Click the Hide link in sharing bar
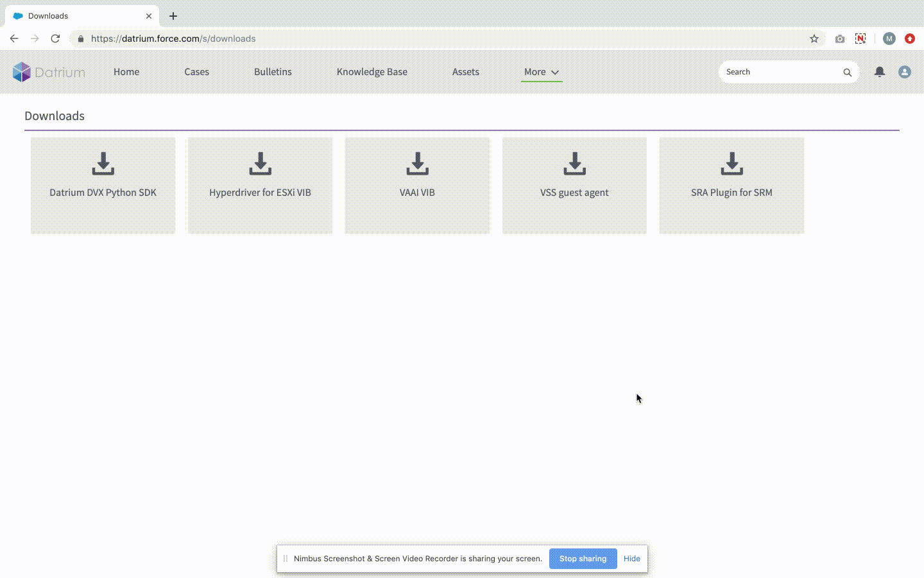924x578 pixels. (632, 559)
